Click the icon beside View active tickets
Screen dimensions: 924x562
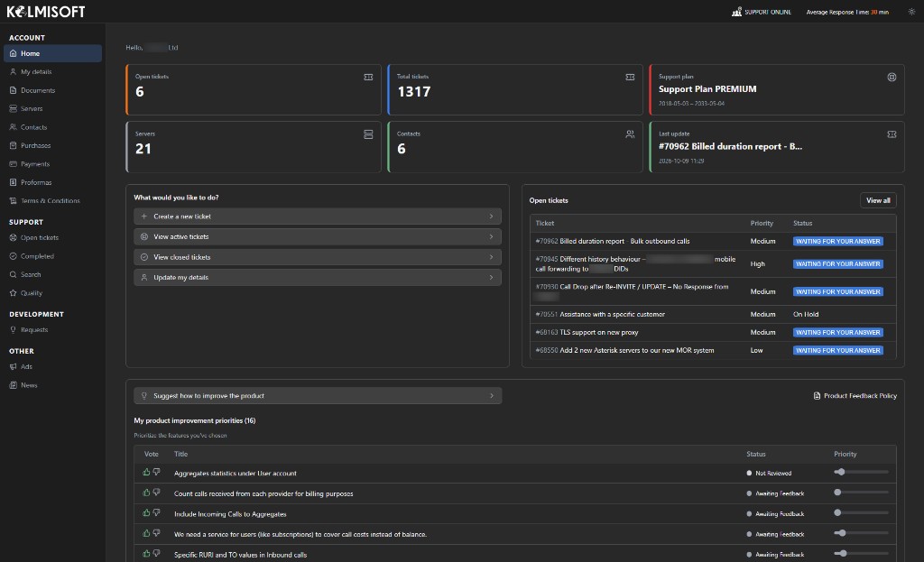coord(143,237)
